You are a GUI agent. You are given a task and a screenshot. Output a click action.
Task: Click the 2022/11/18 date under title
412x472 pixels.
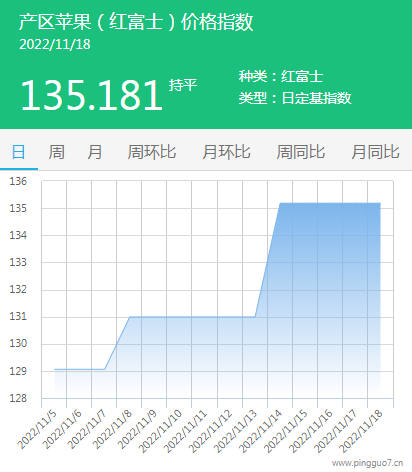(55, 45)
